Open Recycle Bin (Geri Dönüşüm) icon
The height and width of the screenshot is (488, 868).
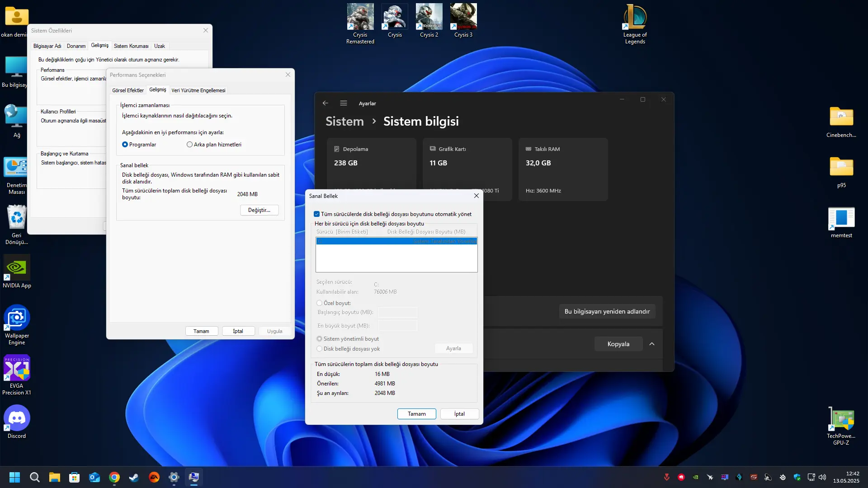pos(17,225)
